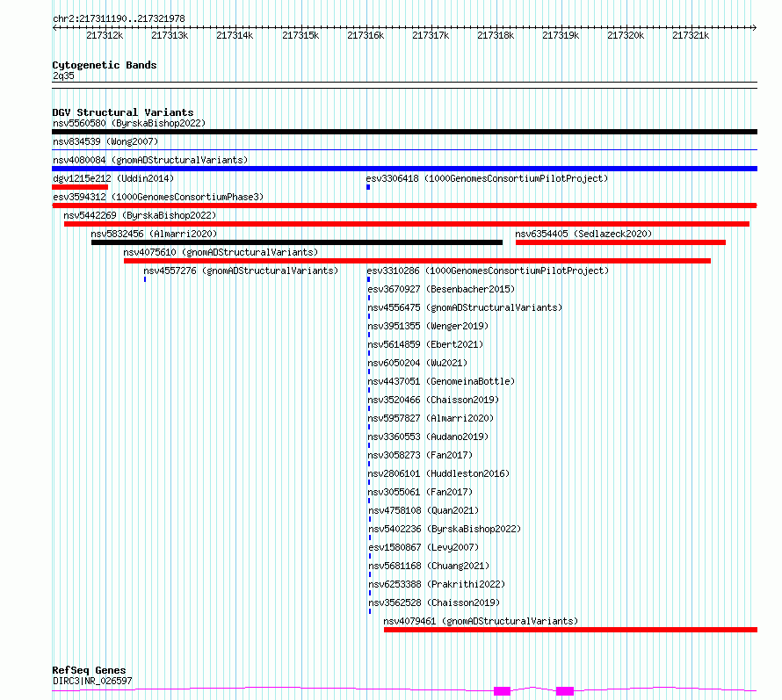Image resolution: width=782 pixels, height=700 pixels.
Task: Open esv3594312 (1000GenomesConsortiumPhase3) label
Action: (x=158, y=197)
